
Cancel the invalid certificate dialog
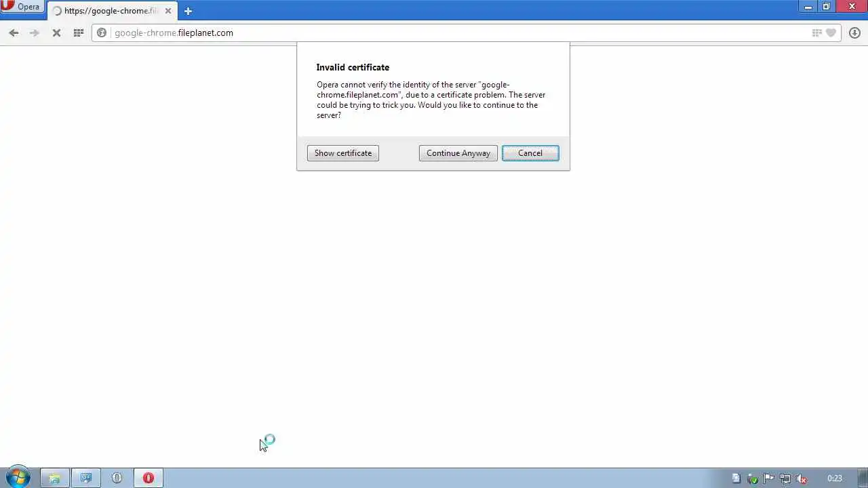click(530, 153)
